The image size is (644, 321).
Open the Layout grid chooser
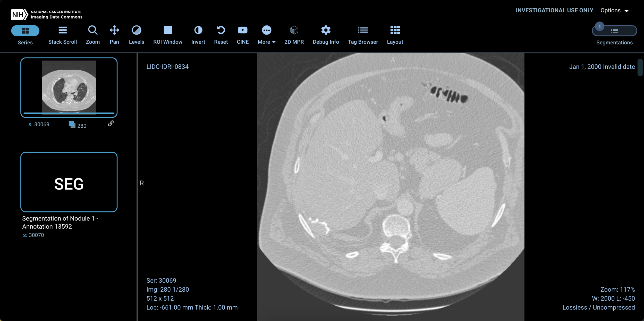click(x=395, y=35)
